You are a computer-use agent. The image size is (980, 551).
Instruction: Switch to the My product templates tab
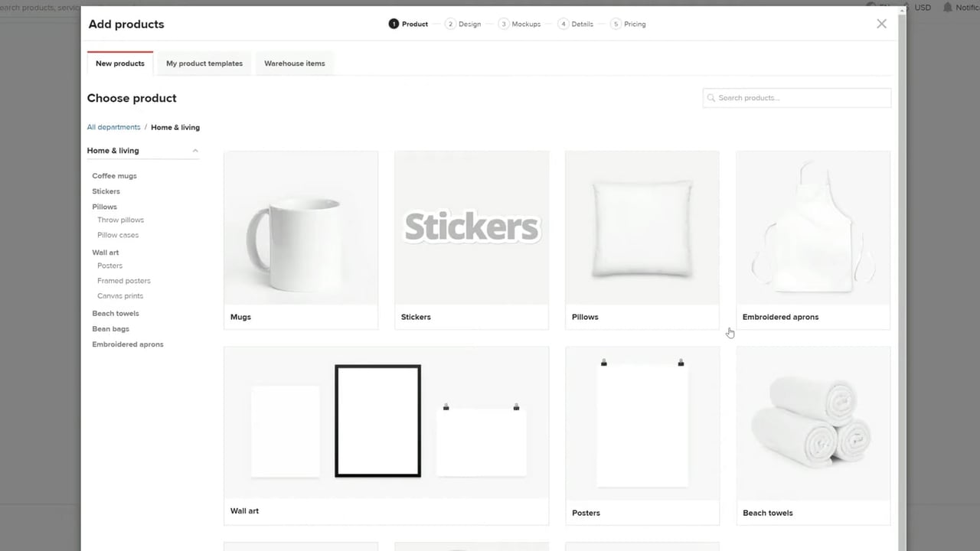(x=204, y=64)
